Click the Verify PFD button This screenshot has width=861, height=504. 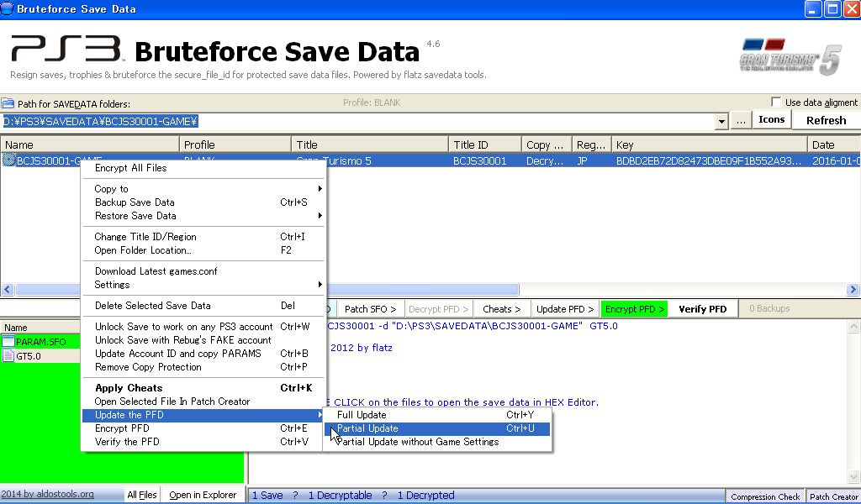[702, 309]
